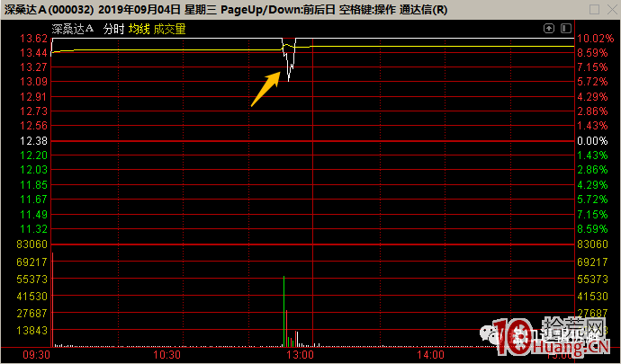Click the red 2.86% percentage label
Screen dimensions: 621x364
point(592,111)
